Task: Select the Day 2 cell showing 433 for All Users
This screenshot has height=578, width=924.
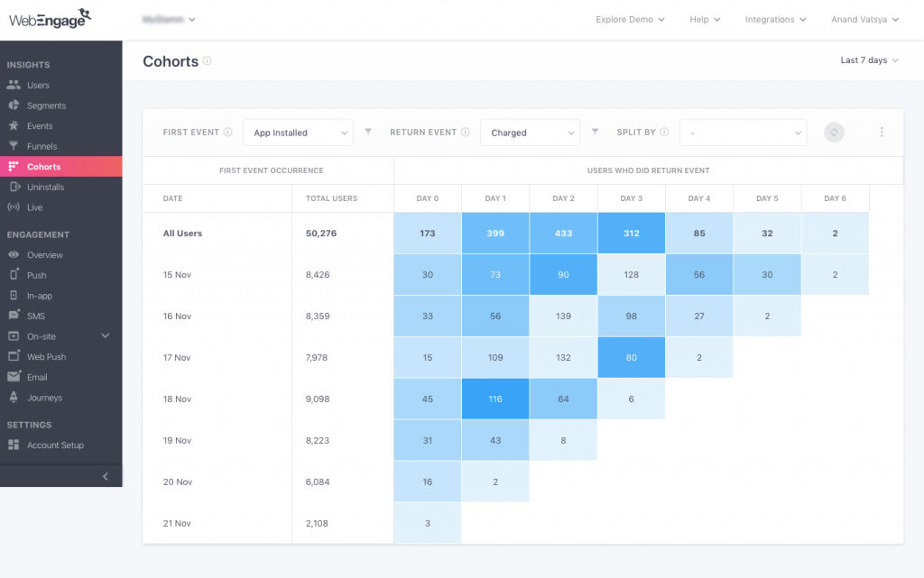Action: (563, 233)
